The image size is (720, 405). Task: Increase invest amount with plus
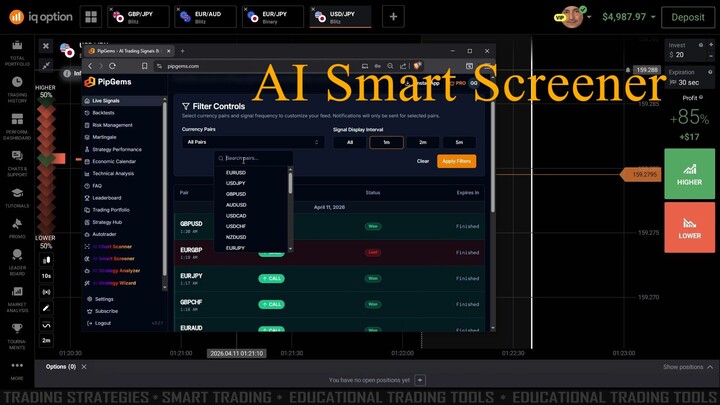click(x=711, y=45)
